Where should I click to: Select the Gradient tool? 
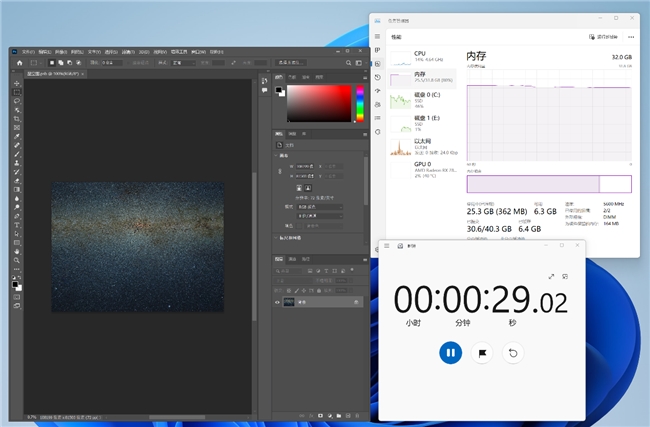[17, 189]
